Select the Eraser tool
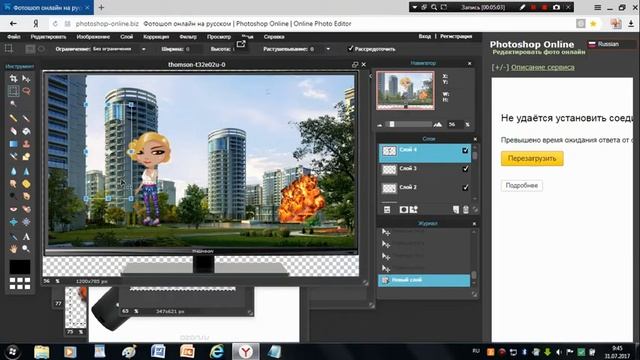 coord(13,131)
